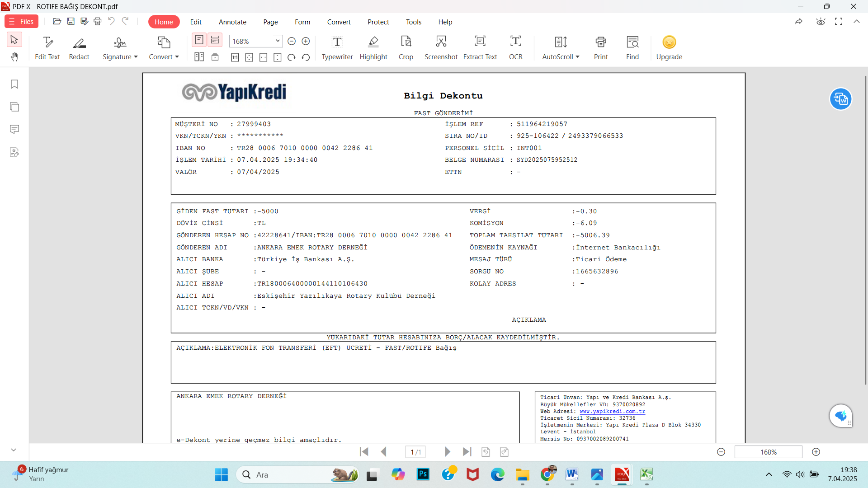Rotate the page clockwise
Image resolution: width=868 pixels, height=488 pixels.
pos(292,57)
